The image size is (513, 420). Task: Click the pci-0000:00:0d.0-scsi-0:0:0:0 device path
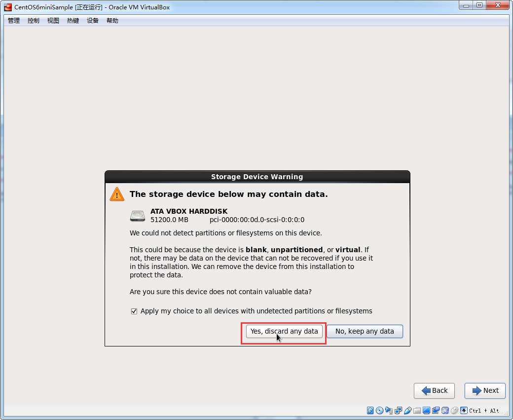257,220
